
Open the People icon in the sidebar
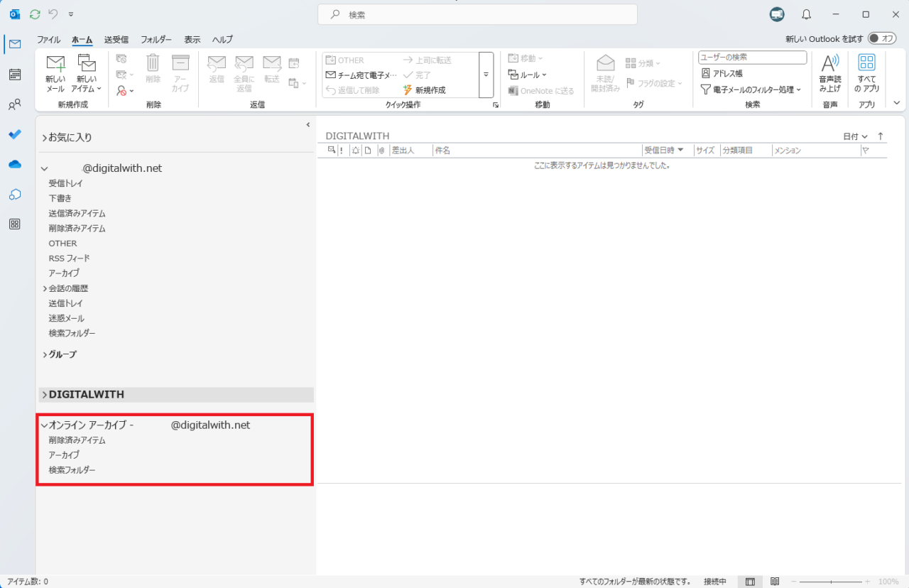(15, 104)
